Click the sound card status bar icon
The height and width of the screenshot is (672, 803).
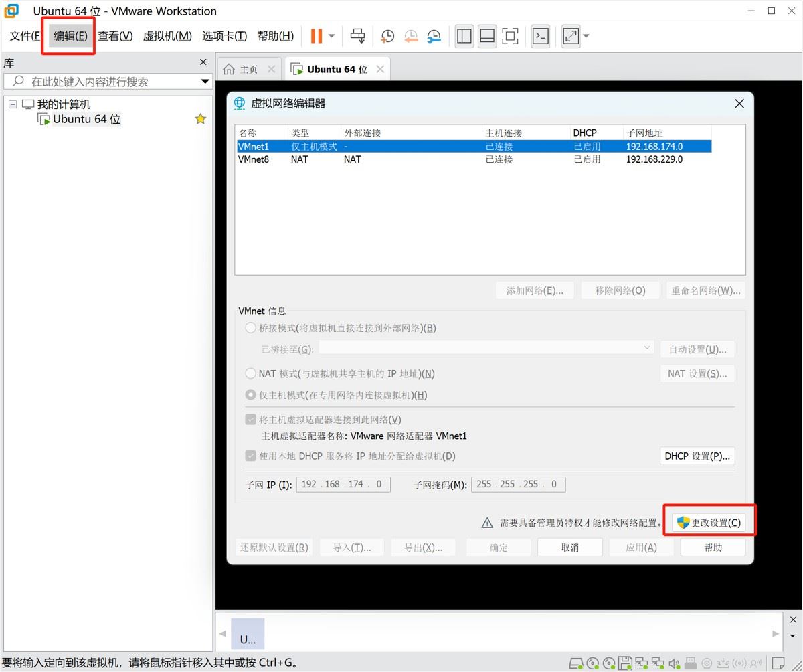pyautogui.click(x=675, y=664)
